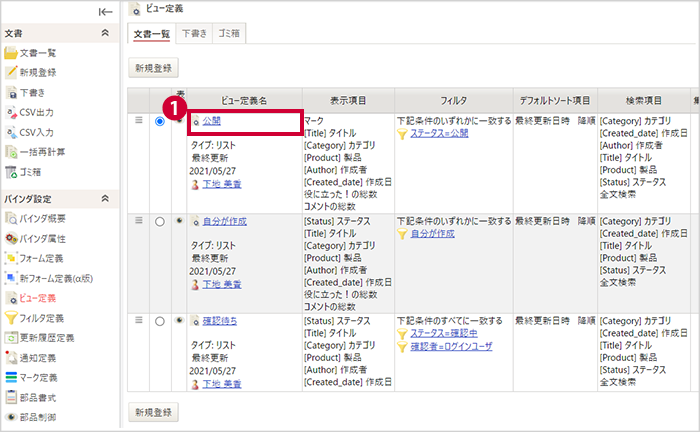Open 下地 美香 user link in 公開 row
The image size is (700, 432).
click(222, 184)
